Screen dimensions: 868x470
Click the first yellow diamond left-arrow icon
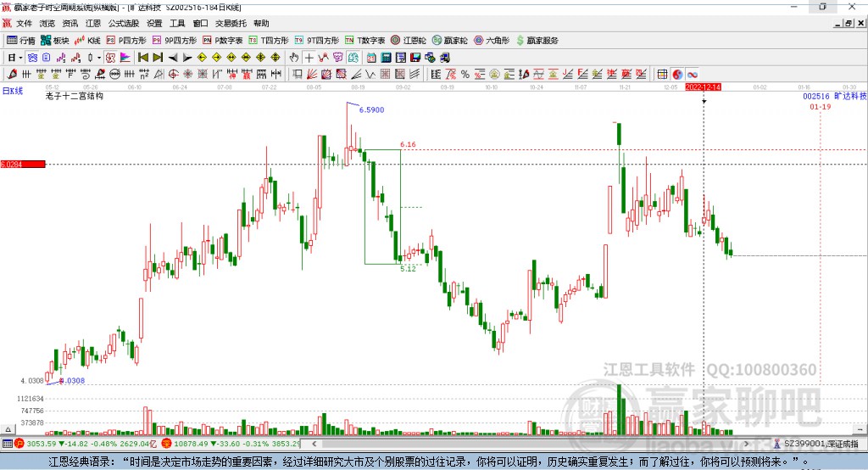pos(202,58)
